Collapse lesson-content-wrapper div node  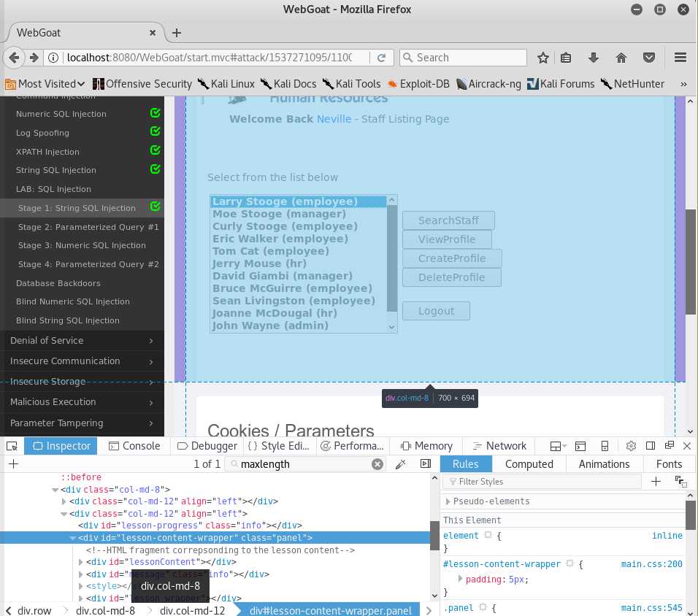72,538
